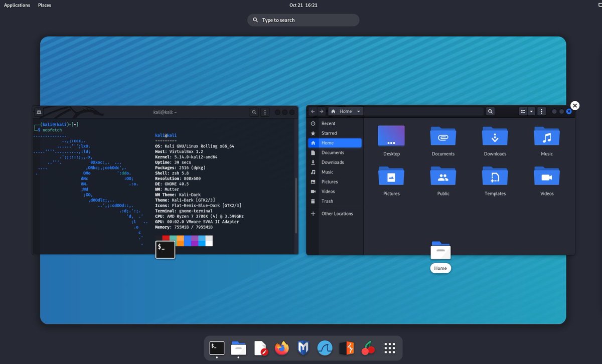Screen dimensions: 602x364
Task: Click the line "Resolution: 800x600"
Action: (x=178, y=178)
